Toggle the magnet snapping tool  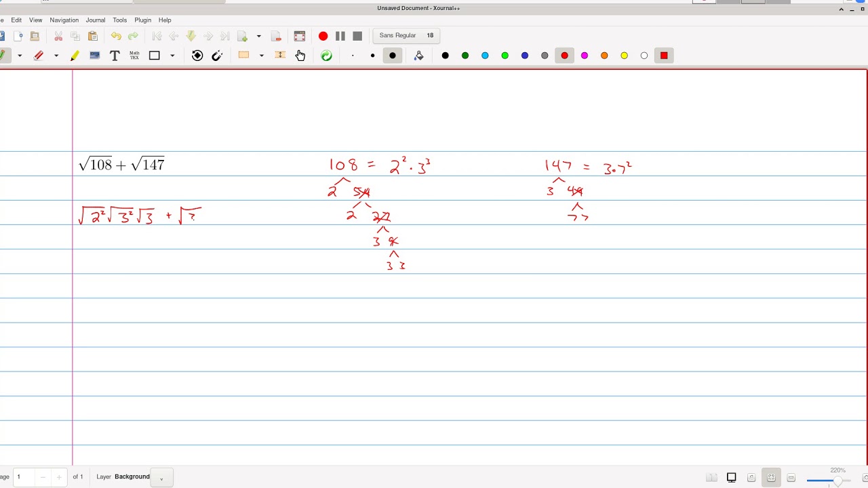point(218,56)
